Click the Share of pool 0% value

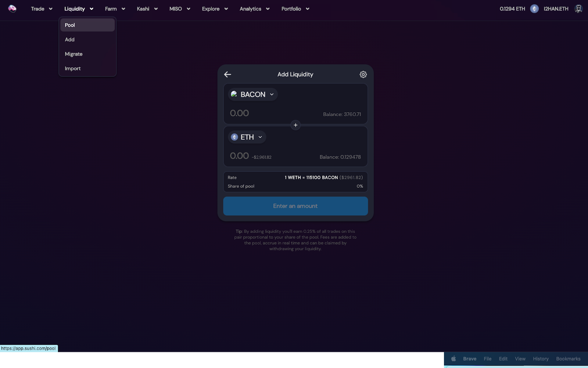[x=360, y=186]
